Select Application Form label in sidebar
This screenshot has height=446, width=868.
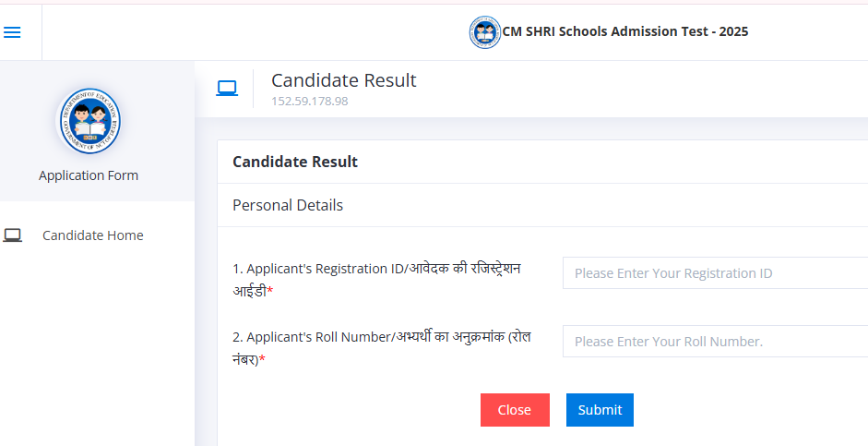tap(89, 175)
